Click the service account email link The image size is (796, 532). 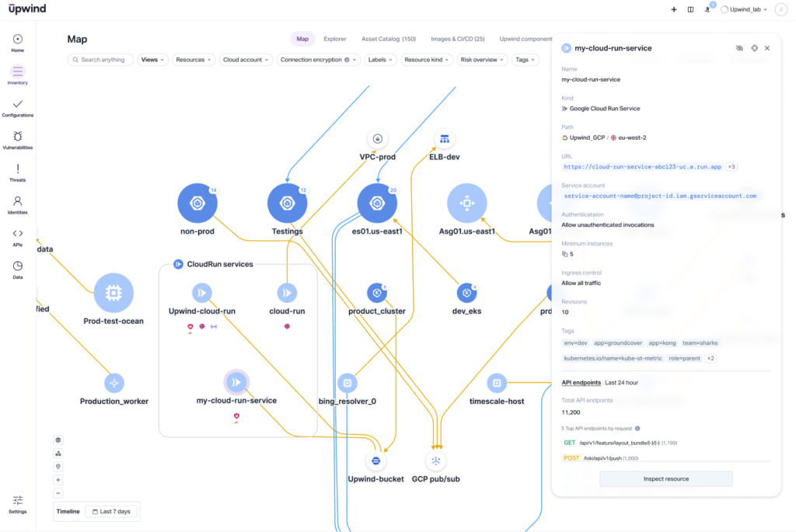[660, 196]
